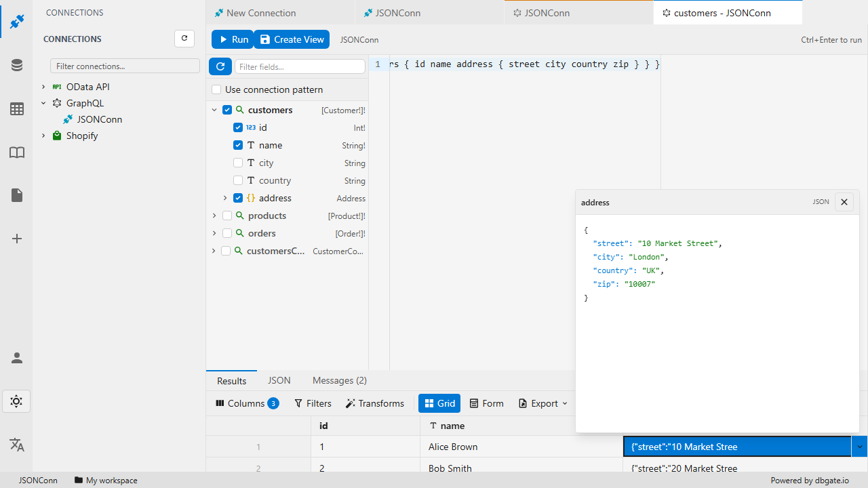Open the Columns 3 panel
Screen dimensions: 868x488
click(x=248, y=403)
